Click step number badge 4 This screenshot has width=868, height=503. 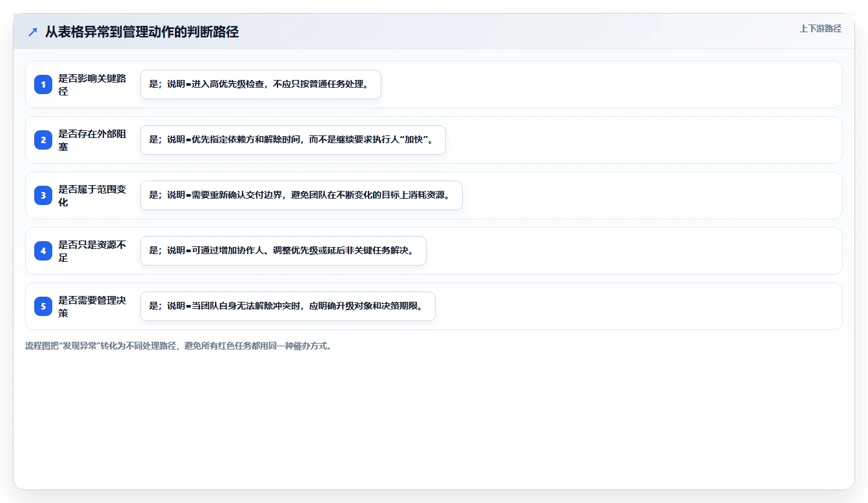[x=43, y=251]
